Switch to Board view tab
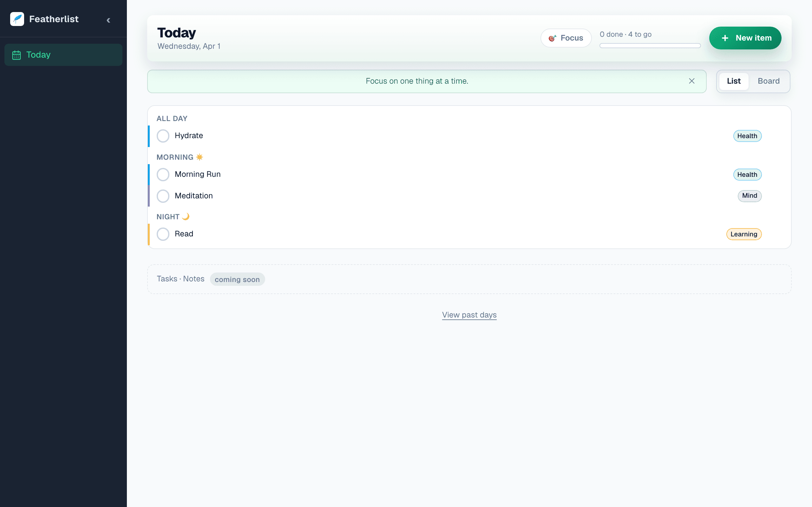This screenshot has width=812, height=507. (x=768, y=81)
